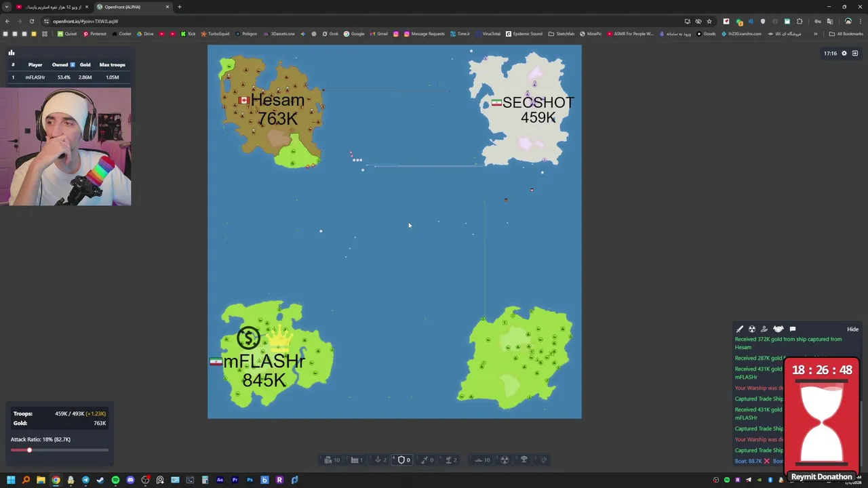Select the defense post shield icon
The width and height of the screenshot is (868, 488).
pos(401,460)
